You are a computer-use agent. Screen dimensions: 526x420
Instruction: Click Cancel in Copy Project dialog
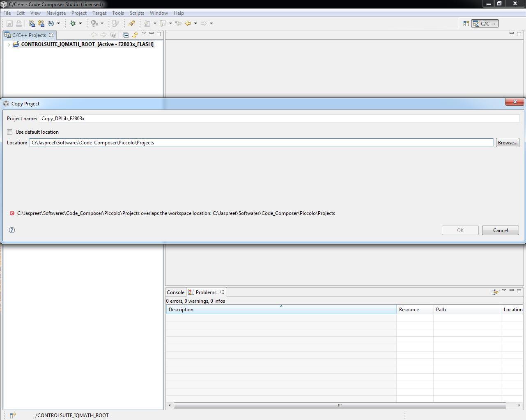click(x=501, y=231)
